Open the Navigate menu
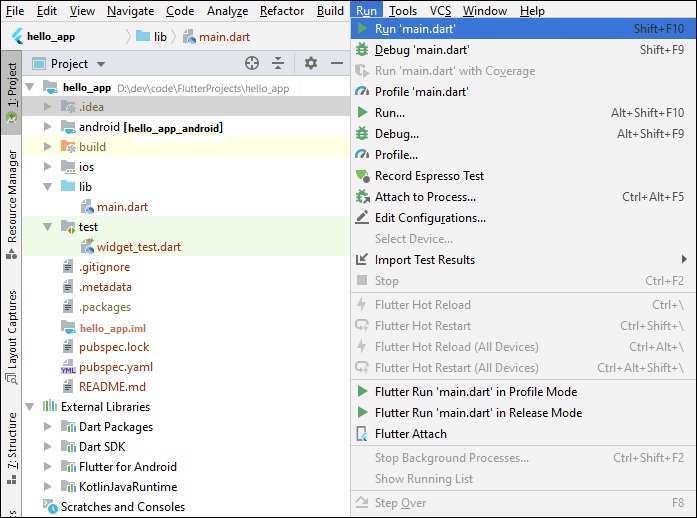Screen dimensions: 697x518 point(130,11)
